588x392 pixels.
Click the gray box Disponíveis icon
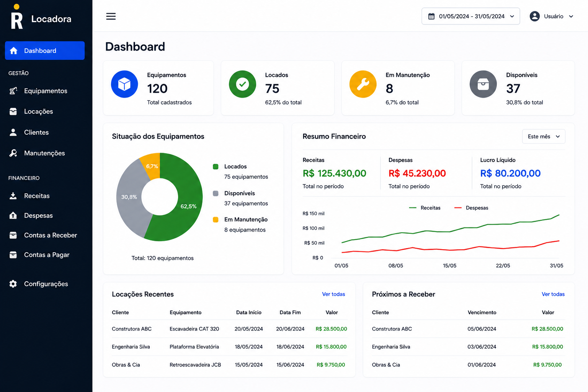pos(483,84)
